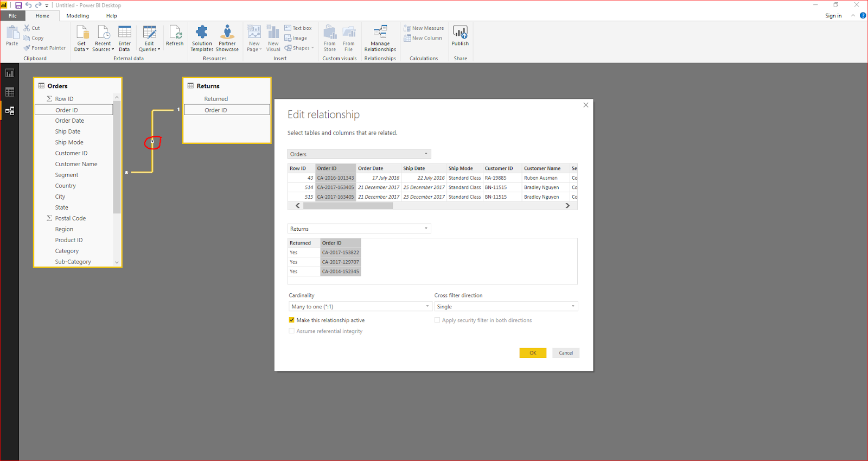Uncheck Make this relationship active
The height and width of the screenshot is (461, 868).
292,320
